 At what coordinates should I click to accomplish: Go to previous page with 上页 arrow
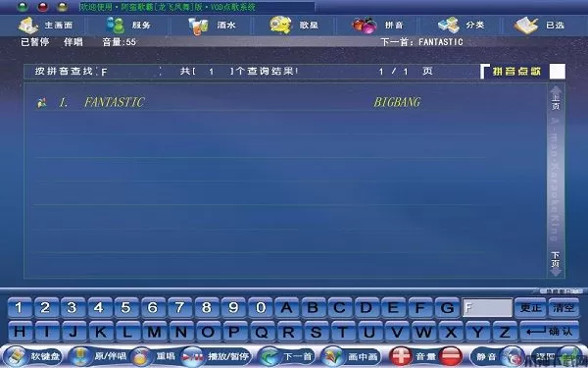tap(556, 98)
